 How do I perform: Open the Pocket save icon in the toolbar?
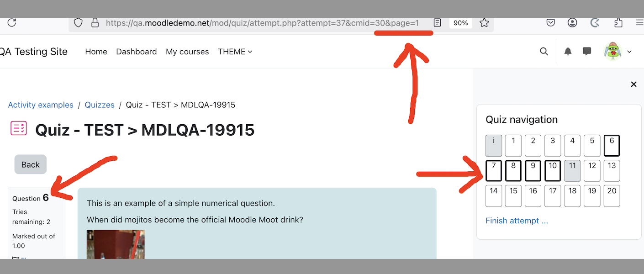coord(551,22)
